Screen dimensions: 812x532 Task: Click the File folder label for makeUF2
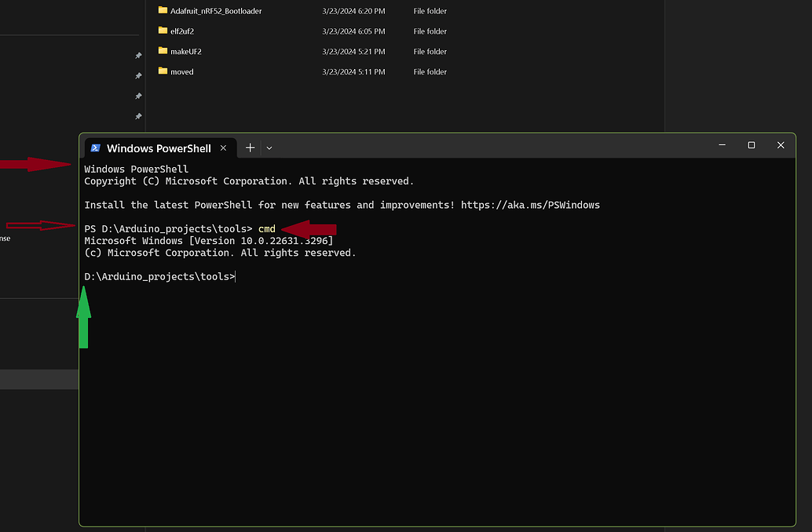click(430, 51)
